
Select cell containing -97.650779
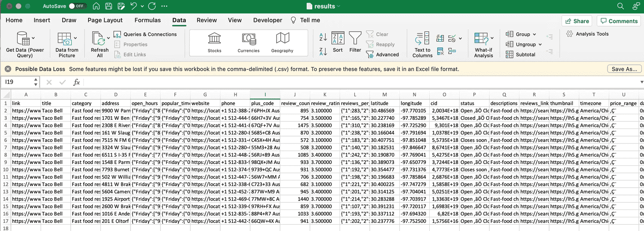(414, 162)
